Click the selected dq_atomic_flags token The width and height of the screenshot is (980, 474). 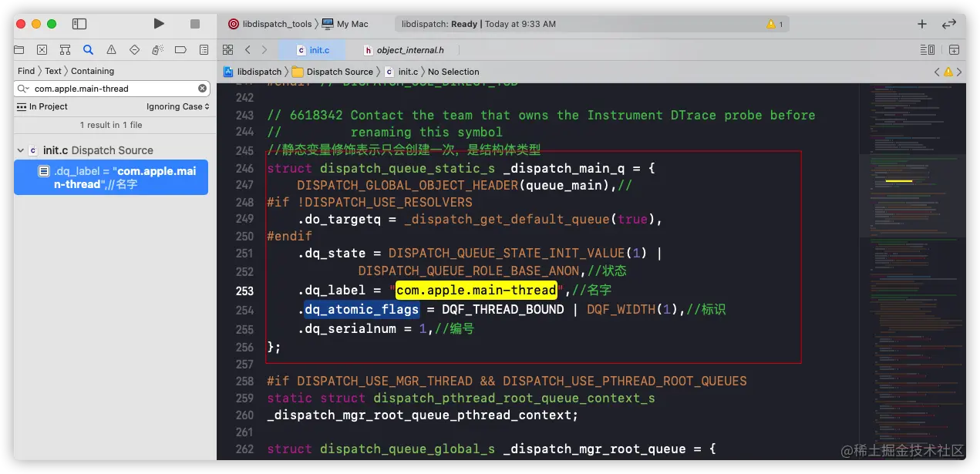tap(361, 310)
